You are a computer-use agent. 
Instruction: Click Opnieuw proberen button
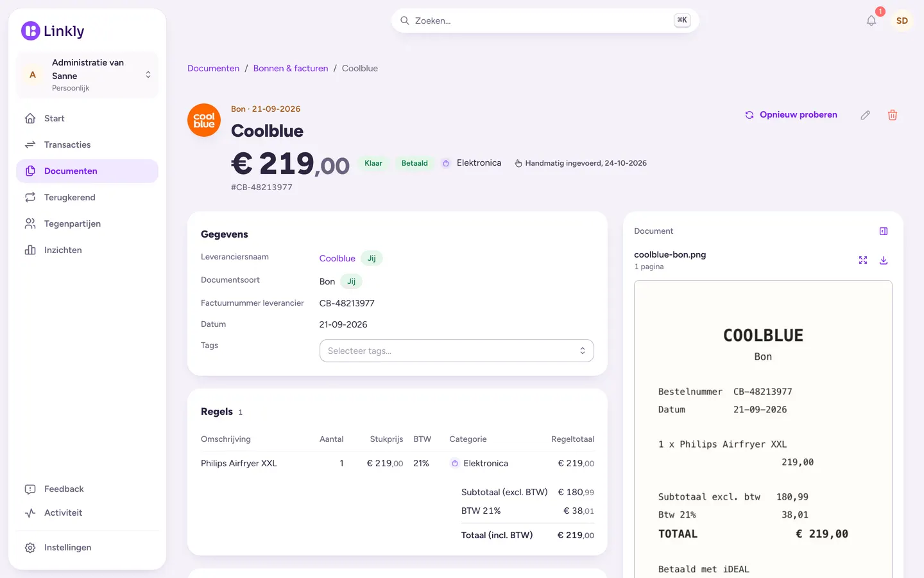point(791,115)
